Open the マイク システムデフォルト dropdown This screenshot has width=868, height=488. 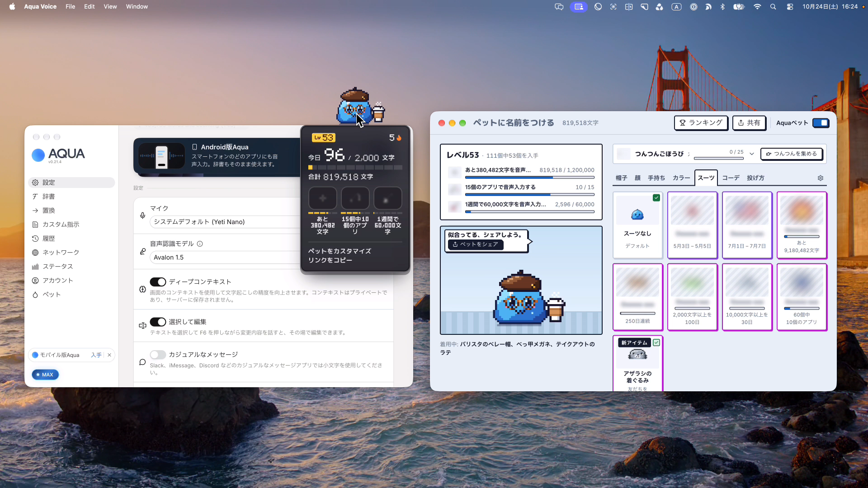click(225, 222)
